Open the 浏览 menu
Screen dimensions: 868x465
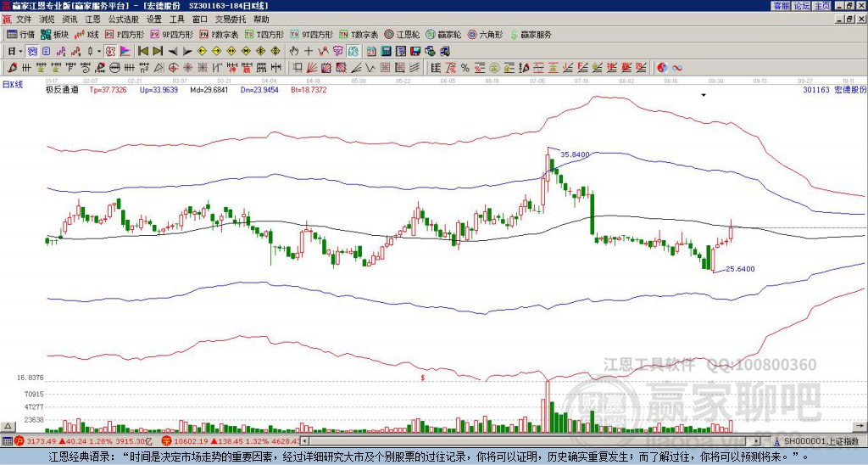click(x=47, y=20)
